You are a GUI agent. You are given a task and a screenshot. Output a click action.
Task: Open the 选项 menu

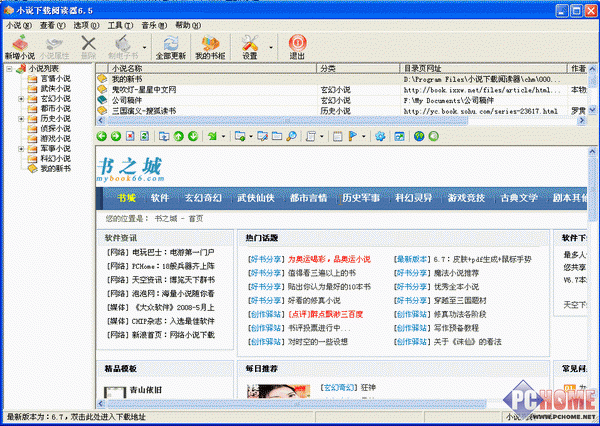point(86,25)
